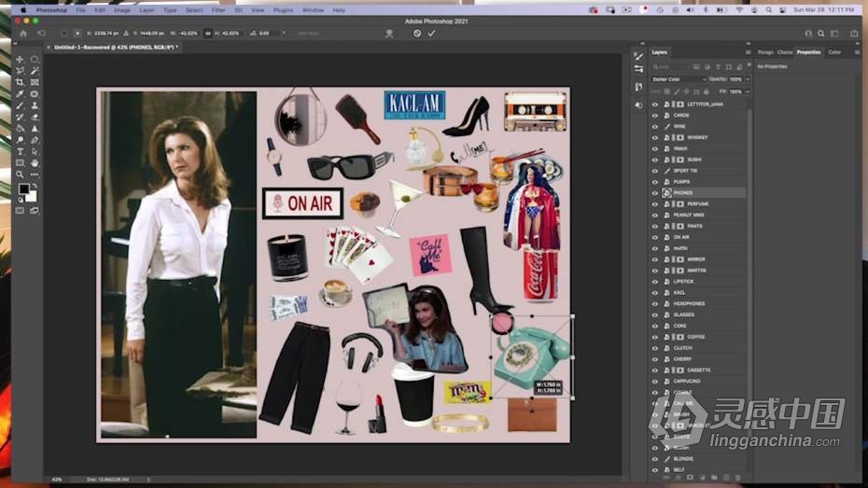Toggle the maintain aspect ratio link
868x488 pixels.
tap(207, 34)
